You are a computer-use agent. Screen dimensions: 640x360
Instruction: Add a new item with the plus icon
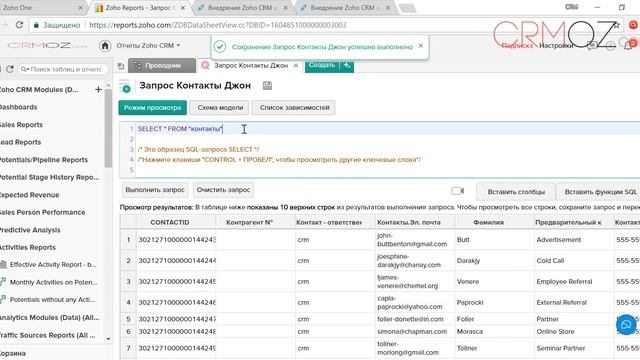coord(98,89)
